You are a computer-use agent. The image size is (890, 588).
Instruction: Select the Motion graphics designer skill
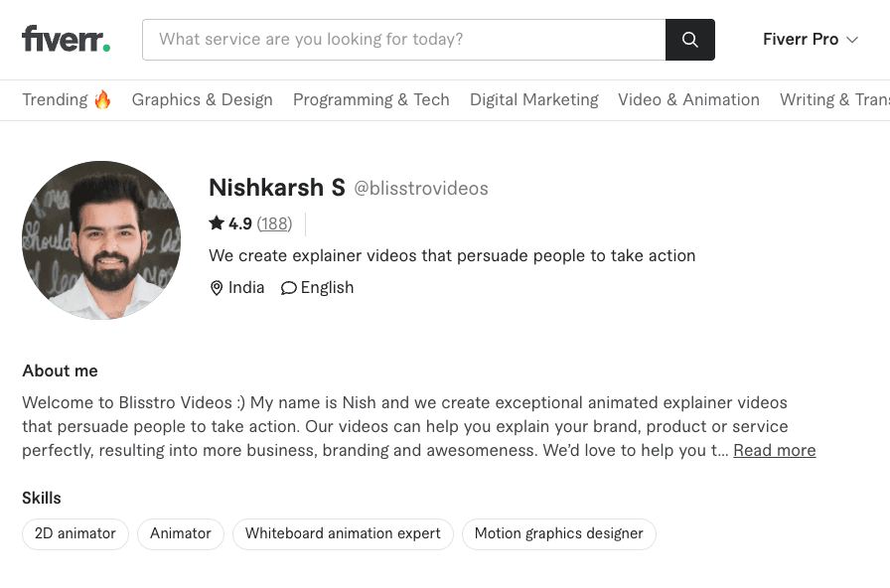pyautogui.click(x=558, y=534)
